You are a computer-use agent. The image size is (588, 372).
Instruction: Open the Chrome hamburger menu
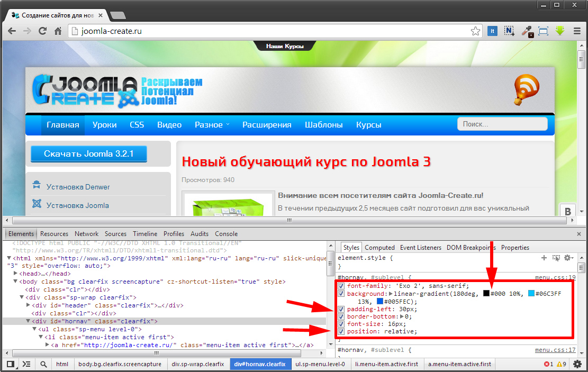tap(577, 31)
